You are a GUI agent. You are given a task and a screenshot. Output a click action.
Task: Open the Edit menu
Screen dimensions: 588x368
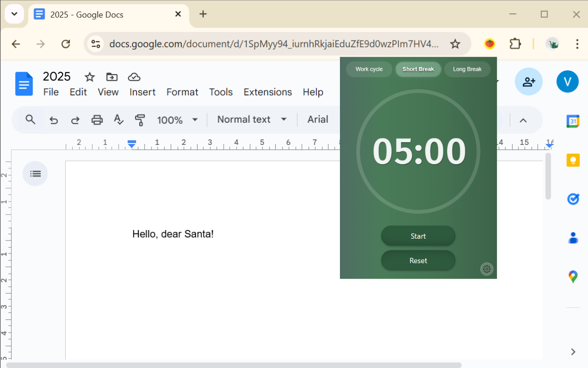point(78,92)
